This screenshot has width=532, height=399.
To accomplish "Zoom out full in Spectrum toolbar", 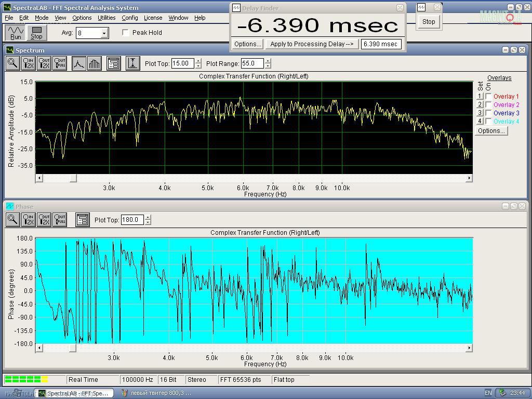I will point(60,63).
